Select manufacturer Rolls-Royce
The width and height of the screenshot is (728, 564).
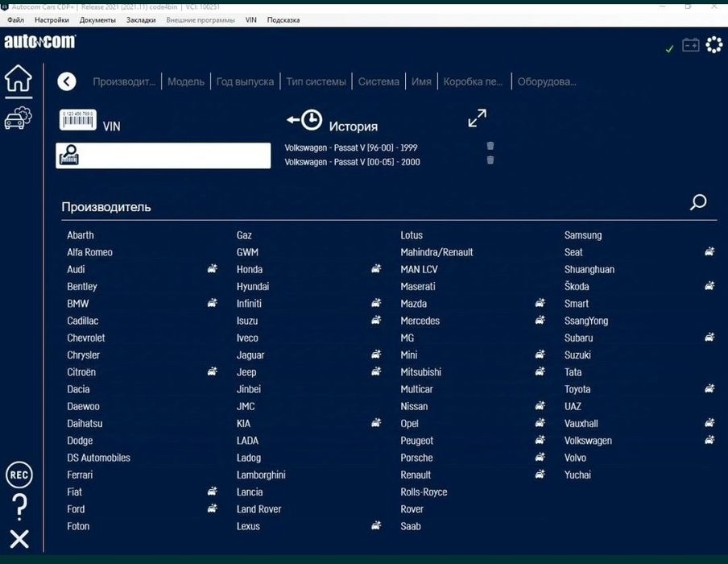click(x=424, y=492)
